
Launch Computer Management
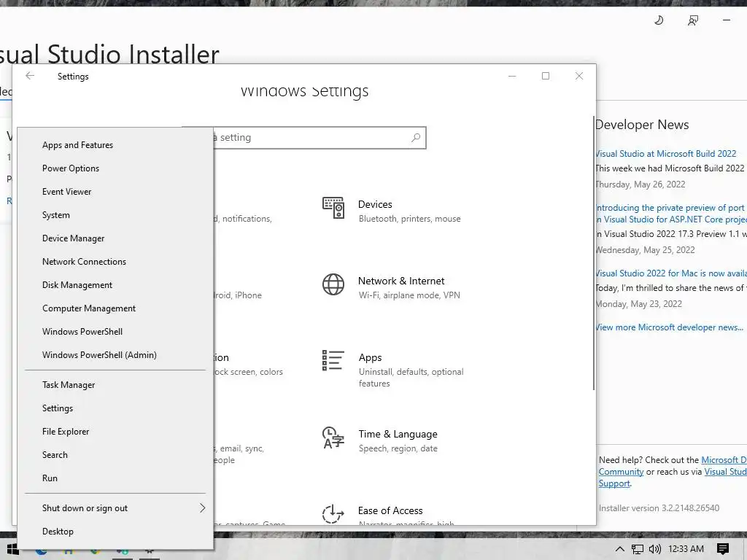[x=115, y=308]
